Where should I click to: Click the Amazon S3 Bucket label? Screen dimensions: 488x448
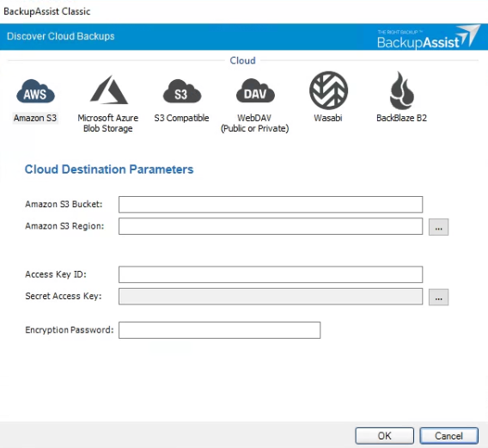pos(64,204)
